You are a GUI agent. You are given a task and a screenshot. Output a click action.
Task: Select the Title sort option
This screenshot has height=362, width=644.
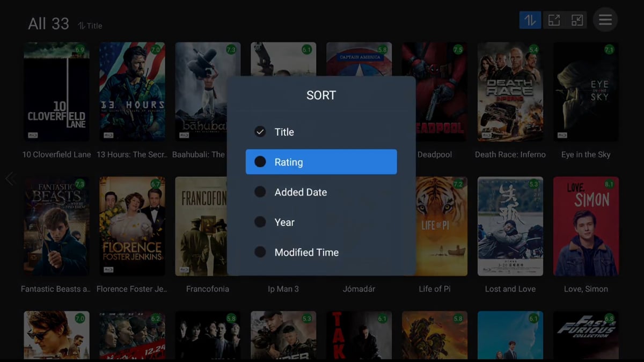tap(321, 132)
